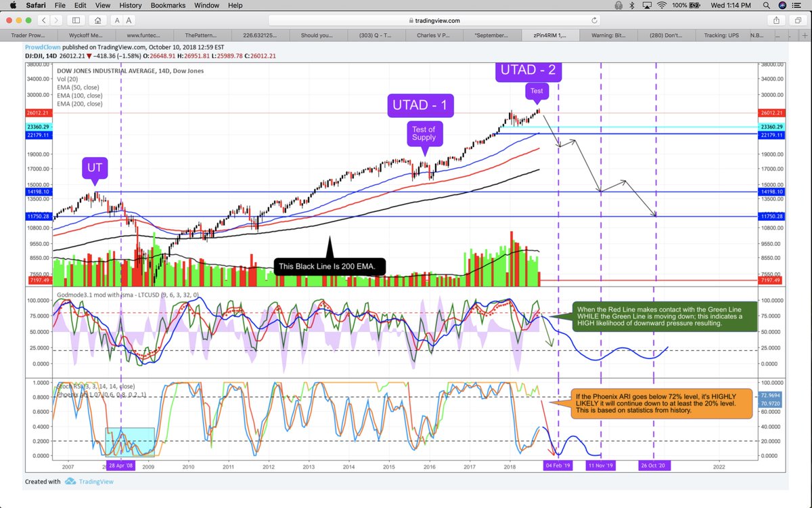
Task: Open the Wi-Fi status menu
Action: click(662, 5)
